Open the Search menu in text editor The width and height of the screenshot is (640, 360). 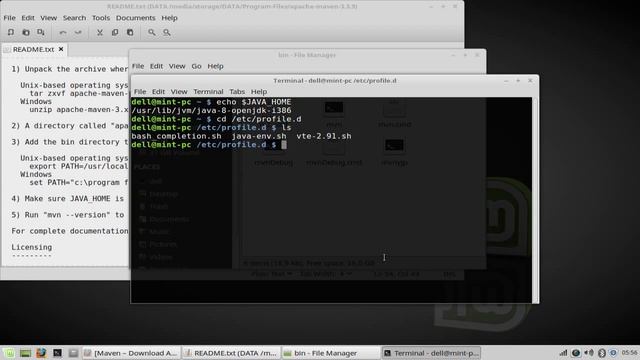coord(74,18)
